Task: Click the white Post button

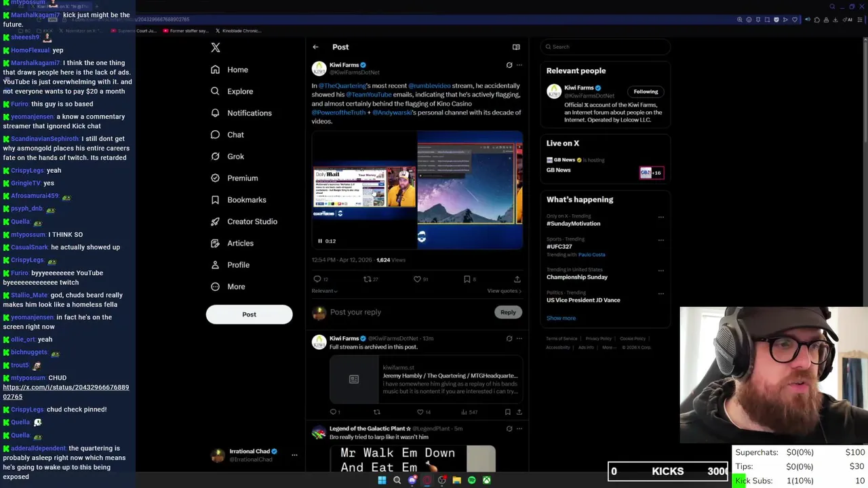Action: pyautogui.click(x=249, y=314)
